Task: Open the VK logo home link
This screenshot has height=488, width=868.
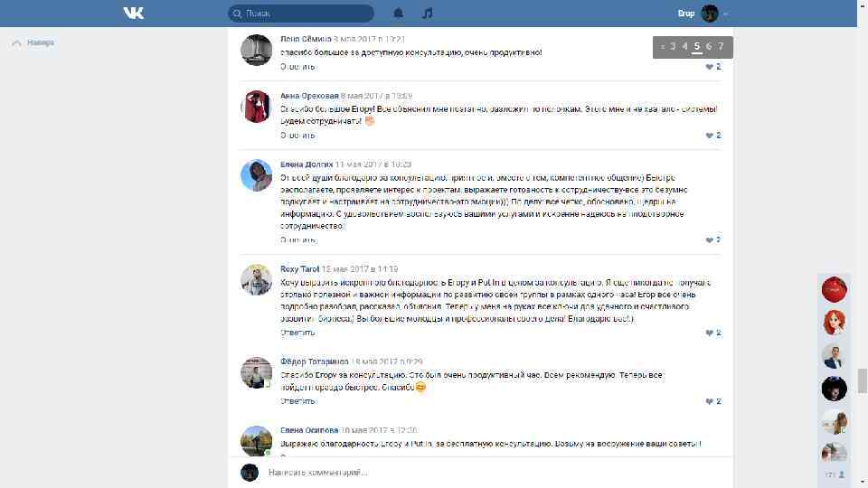Action: pos(134,13)
